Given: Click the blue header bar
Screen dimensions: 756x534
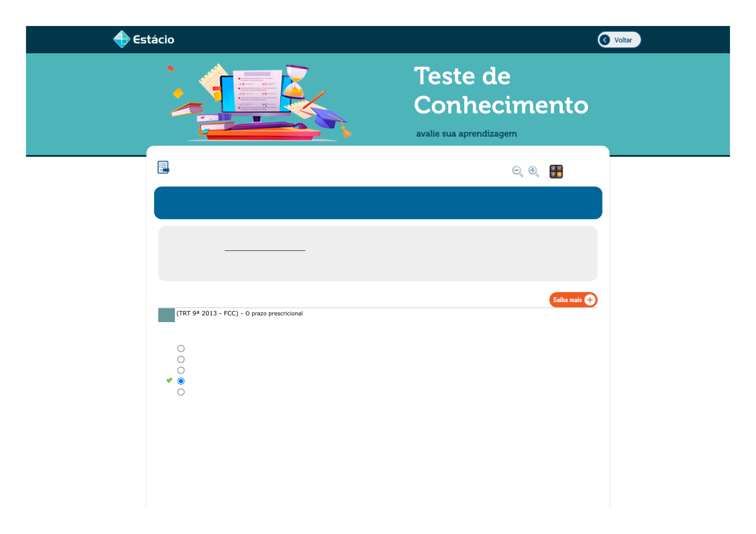Looking at the screenshot, I should [378, 203].
